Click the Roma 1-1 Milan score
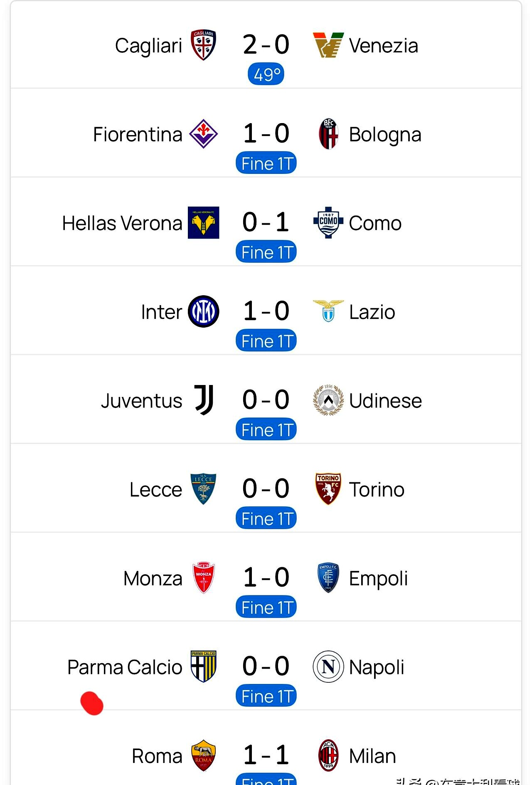This screenshot has height=785, width=532. coord(266,755)
